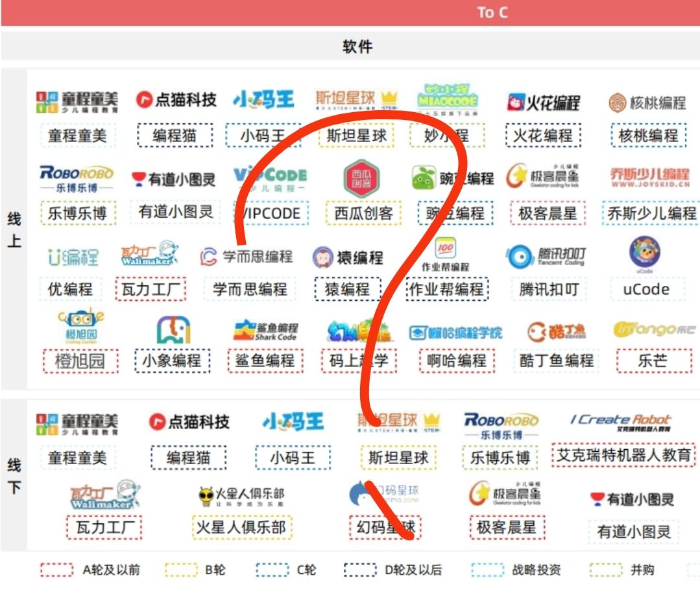Select the 酷丁鱼 logo
Viewport: 700px width, 610px height.
click(x=556, y=331)
